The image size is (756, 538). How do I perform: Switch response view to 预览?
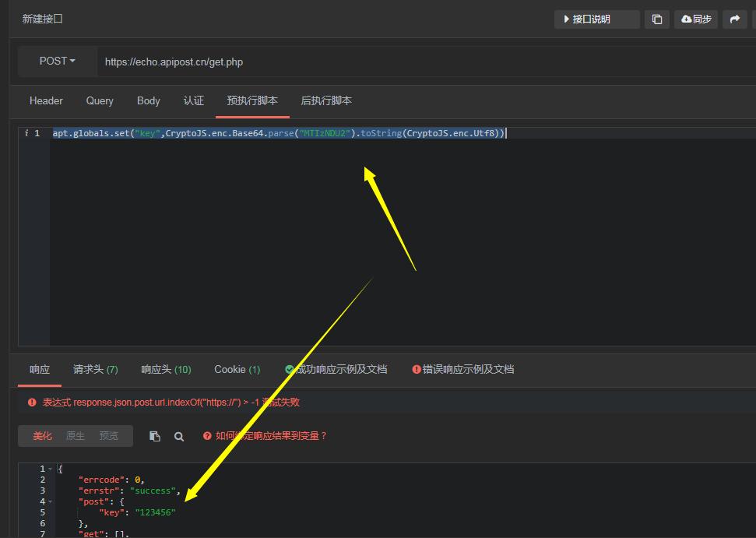tap(108, 436)
